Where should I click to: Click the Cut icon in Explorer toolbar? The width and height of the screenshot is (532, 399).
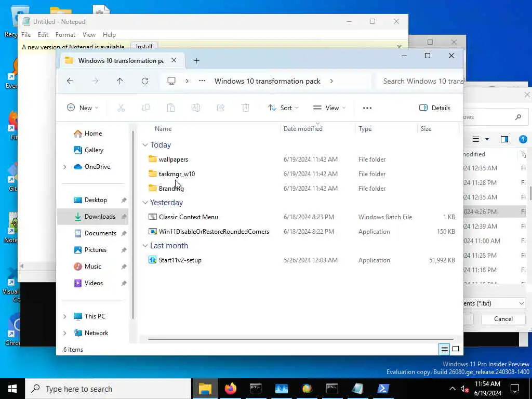121,108
